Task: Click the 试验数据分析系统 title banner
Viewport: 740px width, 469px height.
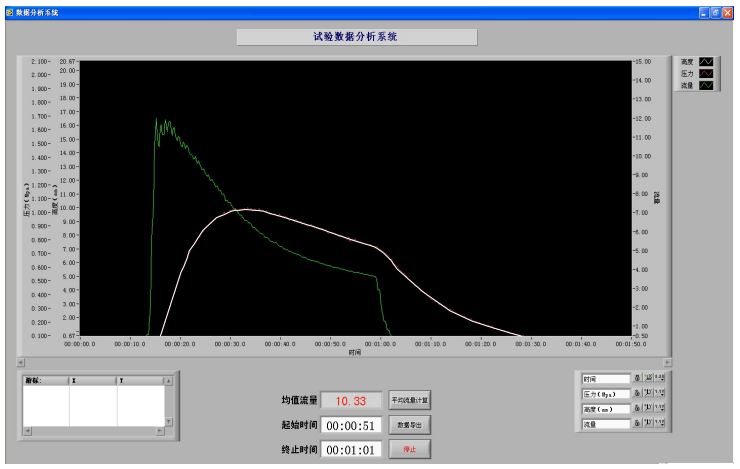Action: [x=357, y=37]
